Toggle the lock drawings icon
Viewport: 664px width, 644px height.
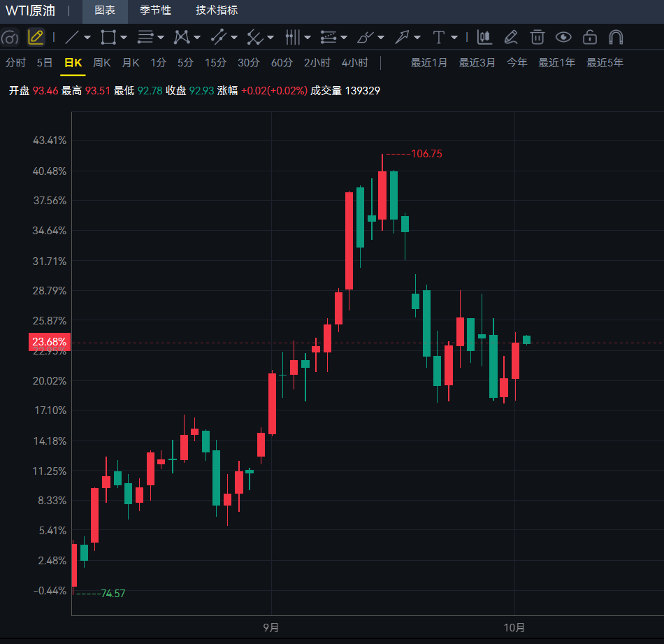click(590, 37)
